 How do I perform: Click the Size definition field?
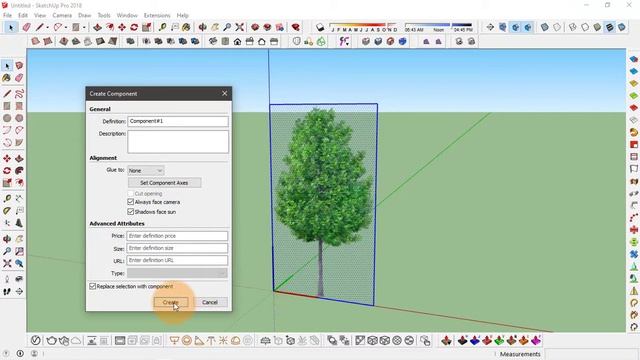coord(177,248)
